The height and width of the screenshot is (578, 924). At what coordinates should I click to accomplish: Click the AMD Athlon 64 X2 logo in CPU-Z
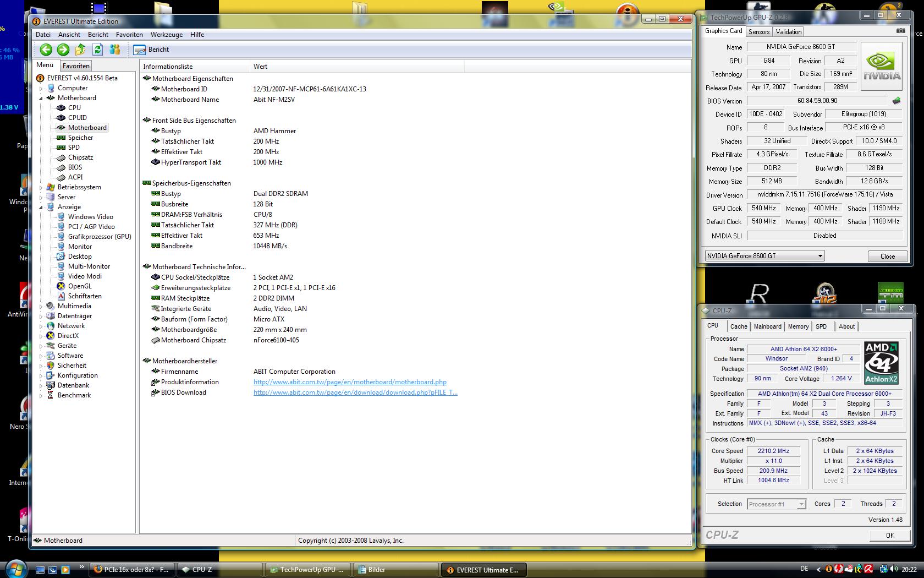pos(881,363)
